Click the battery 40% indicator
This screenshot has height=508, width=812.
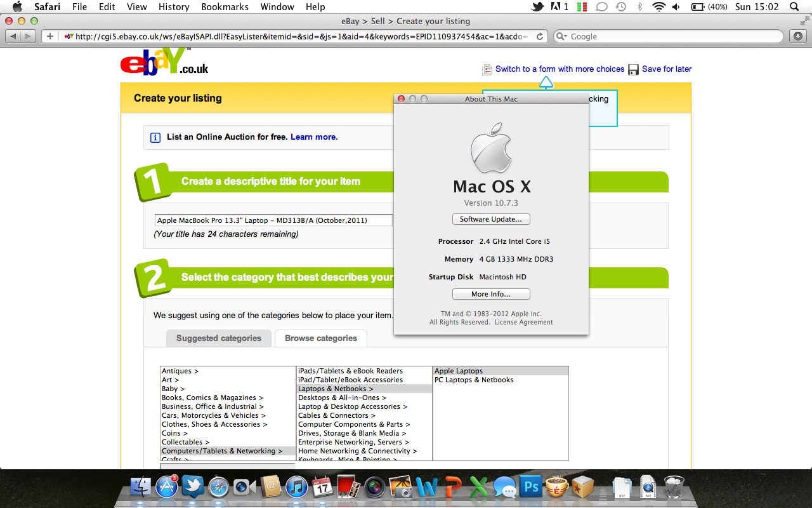point(709,7)
